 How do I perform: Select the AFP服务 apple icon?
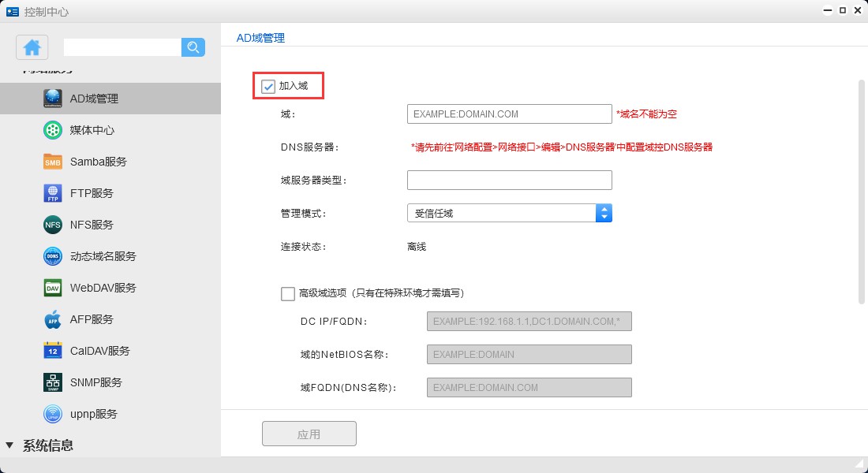pyautogui.click(x=53, y=319)
